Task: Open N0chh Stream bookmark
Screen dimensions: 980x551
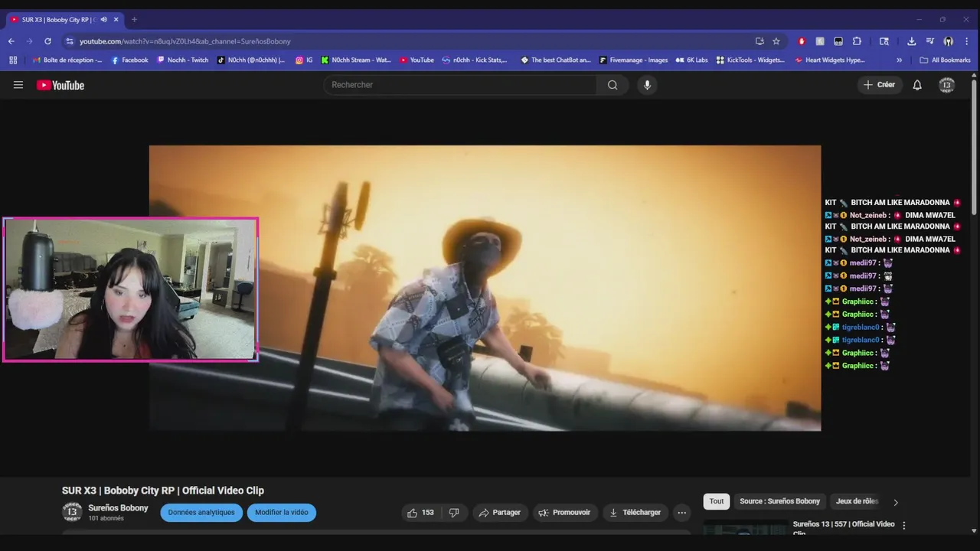Action: point(355,60)
